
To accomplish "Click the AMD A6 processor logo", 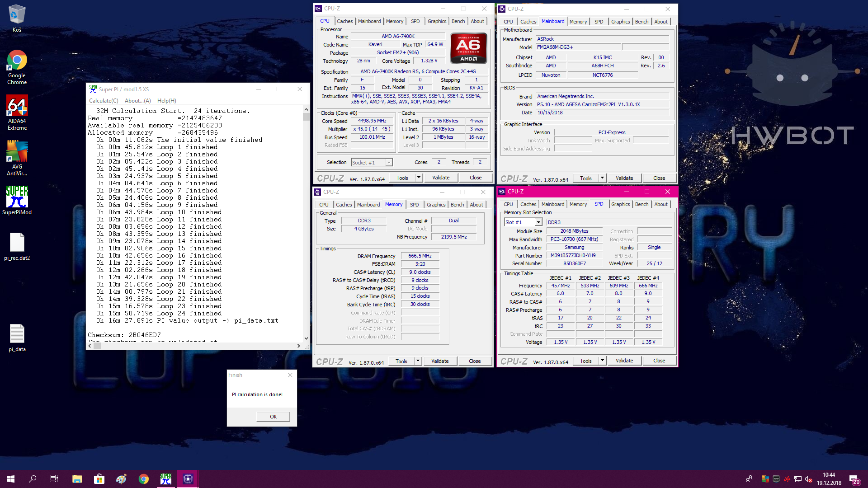I will pos(468,47).
